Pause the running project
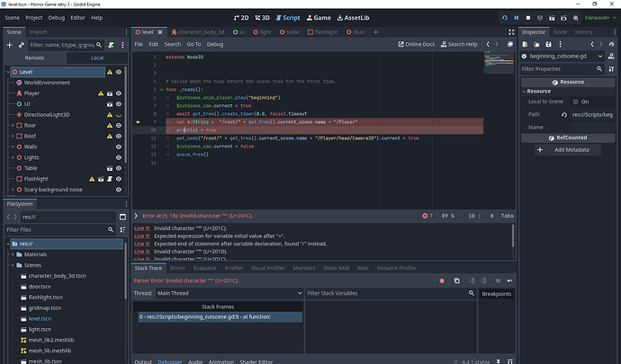Image resolution: width=621 pixels, height=364 pixels. click(x=517, y=18)
